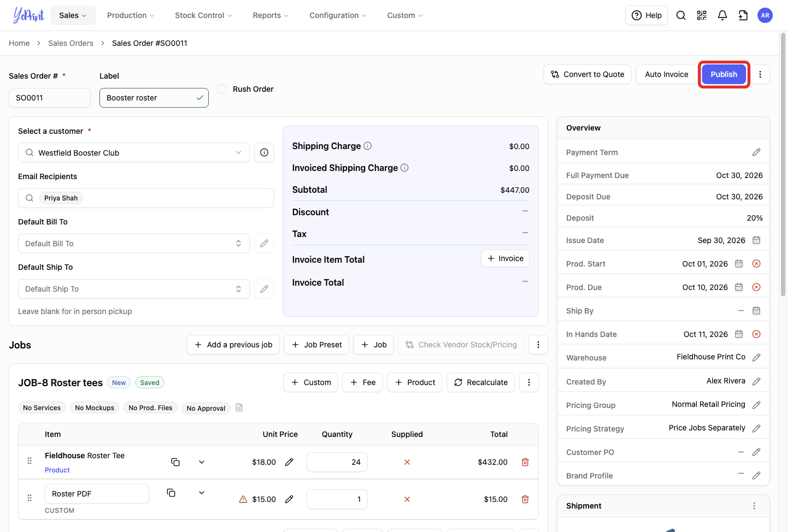Click the customer info icon button
Screen dimensions: 787x532
pos(264,152)
